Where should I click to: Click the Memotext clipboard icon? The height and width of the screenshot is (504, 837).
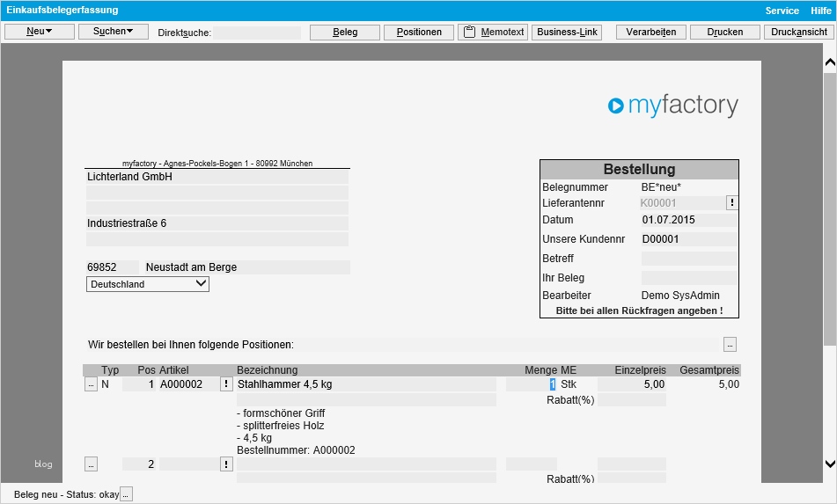[x=469, y=32]
